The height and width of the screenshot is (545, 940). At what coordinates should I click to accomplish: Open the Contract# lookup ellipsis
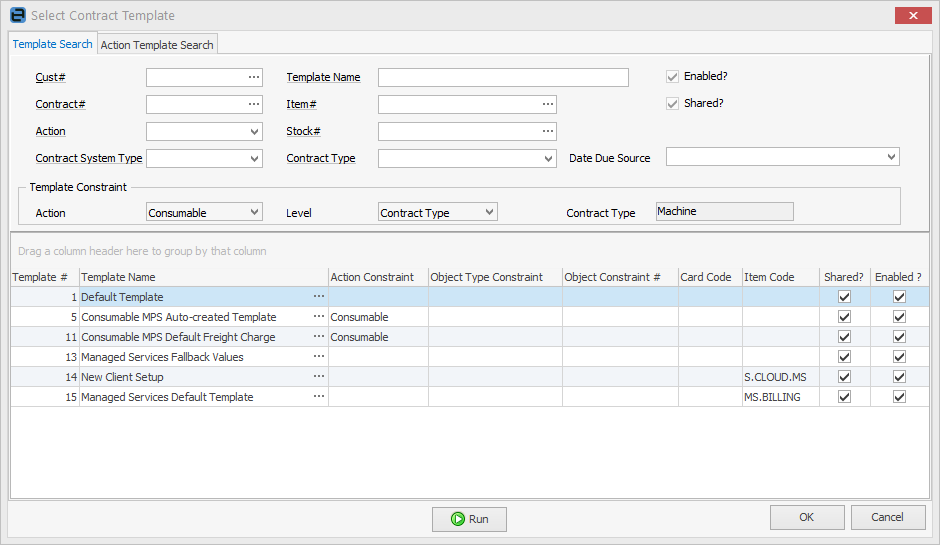pos(254,104)
